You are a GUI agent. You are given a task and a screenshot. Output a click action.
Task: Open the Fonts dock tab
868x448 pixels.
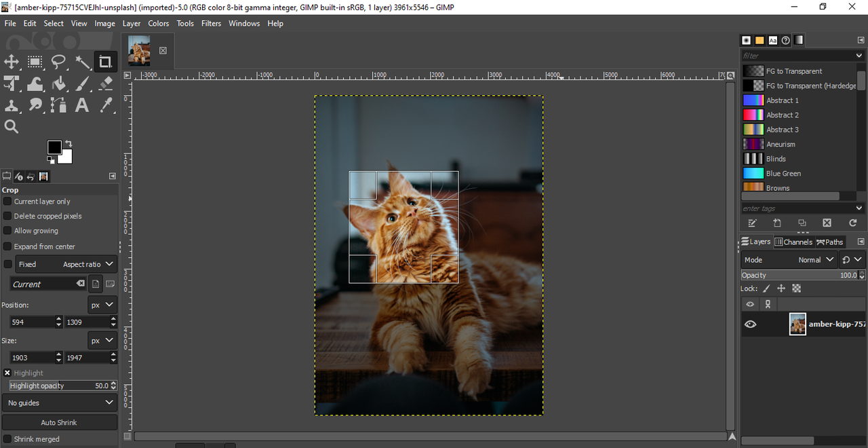pos(772,40)
